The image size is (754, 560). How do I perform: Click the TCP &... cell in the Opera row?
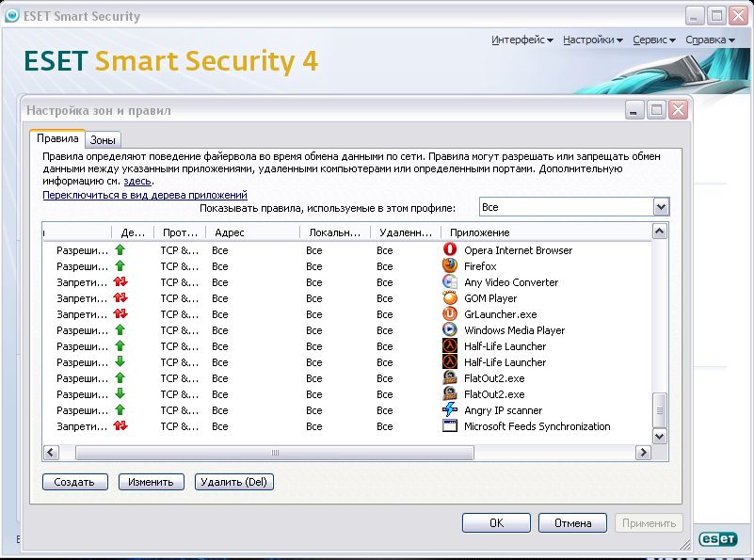click(180, 250)
